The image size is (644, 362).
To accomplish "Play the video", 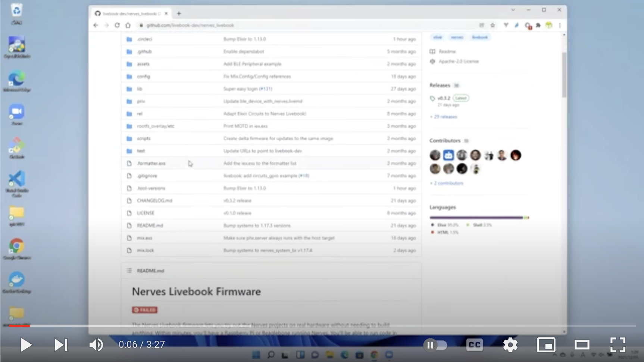I will coord(25,345).
